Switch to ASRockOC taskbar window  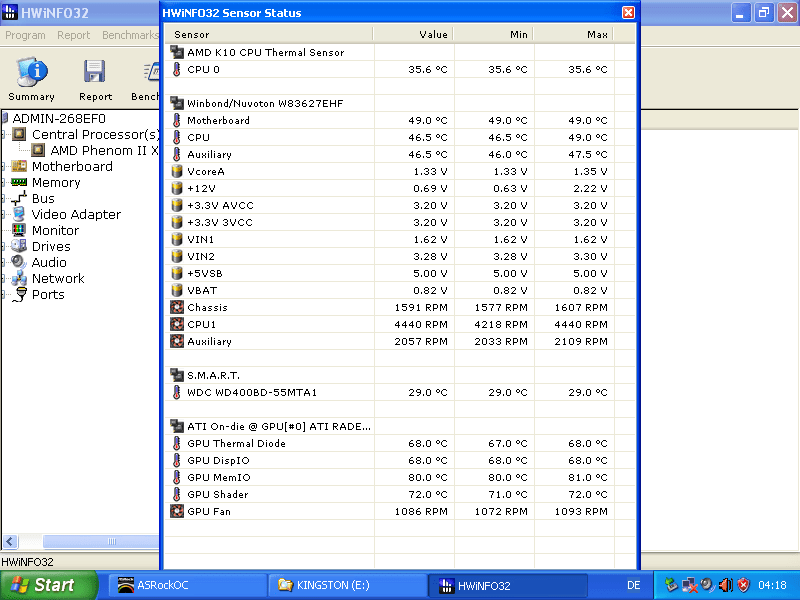coord(187,585)
